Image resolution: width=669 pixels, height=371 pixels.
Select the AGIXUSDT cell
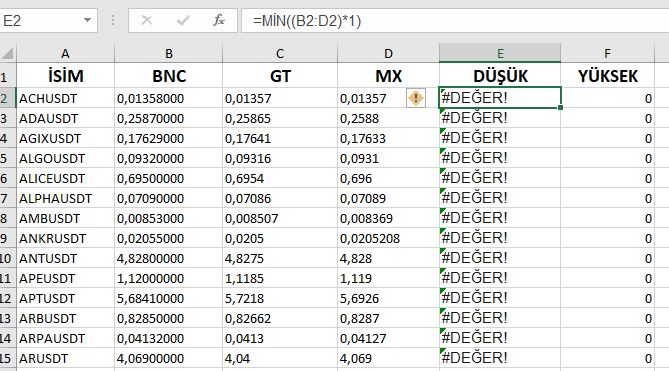coord(65,138)
